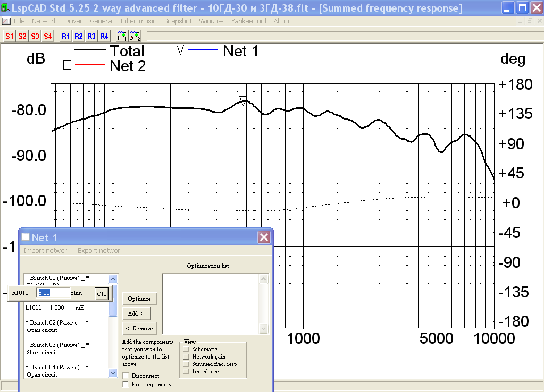Image resolution: width=544 pixels, height=392 pixels.
Task: Select the Branch 02 (Passive) row
Action: point(57,322)
